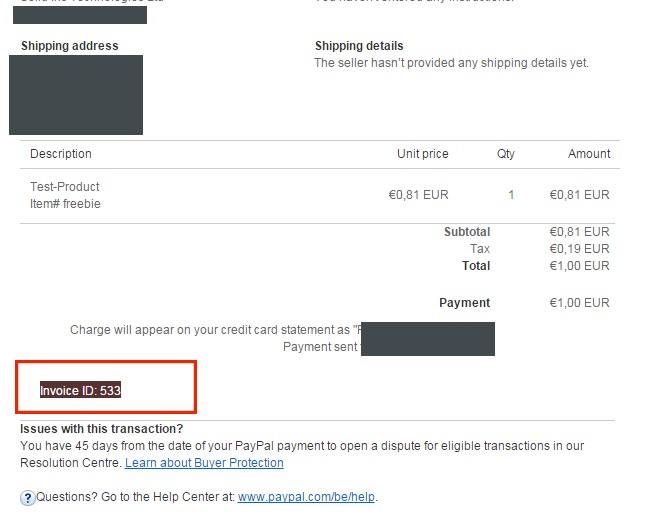Click the Shipping address heading

69,46
